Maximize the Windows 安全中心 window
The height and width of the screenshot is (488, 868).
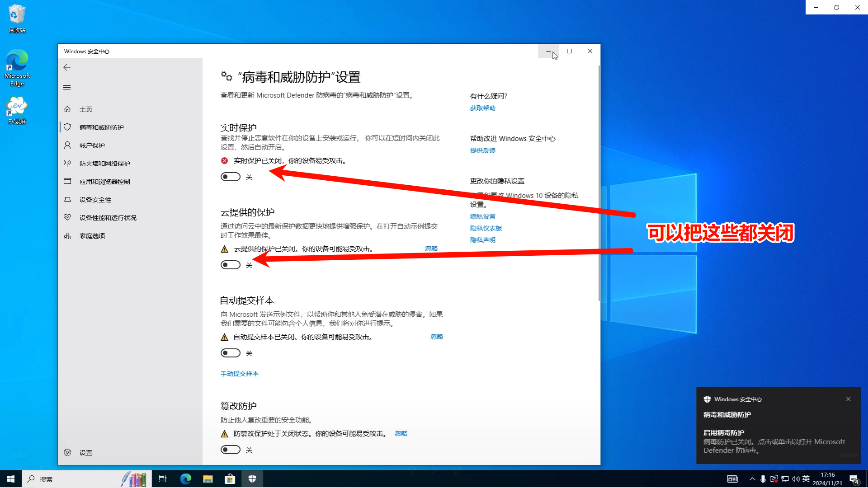point(569,51)
